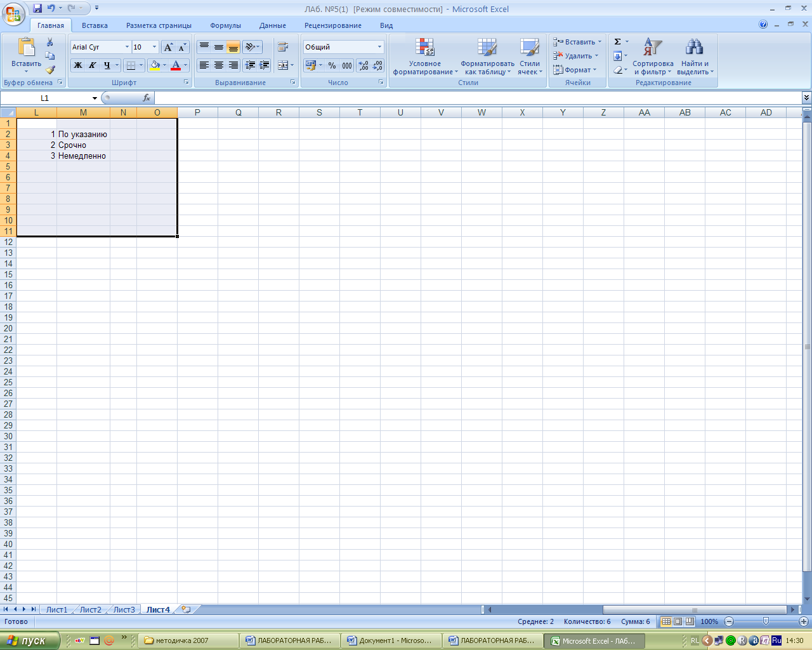Image resolution: width=812 pixels, height=650 pixels.
Task: Toggle wrap text icon
Action: [x=283, y=47]
